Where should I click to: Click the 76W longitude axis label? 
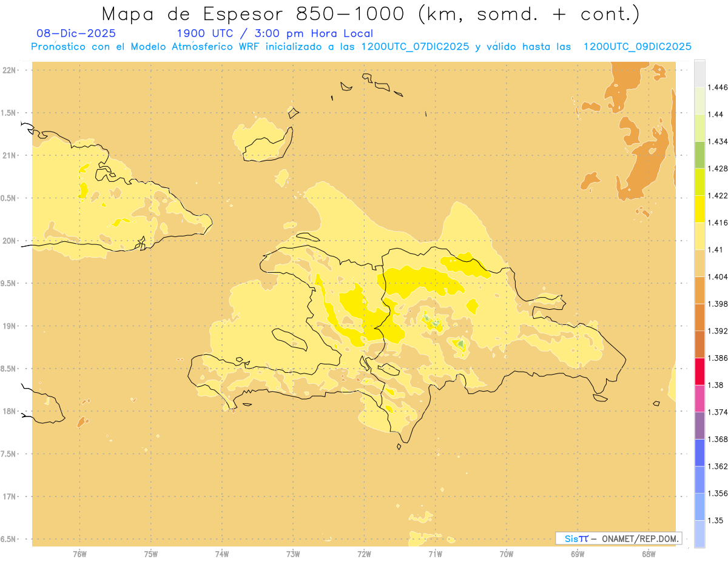[x=79, y=554]
